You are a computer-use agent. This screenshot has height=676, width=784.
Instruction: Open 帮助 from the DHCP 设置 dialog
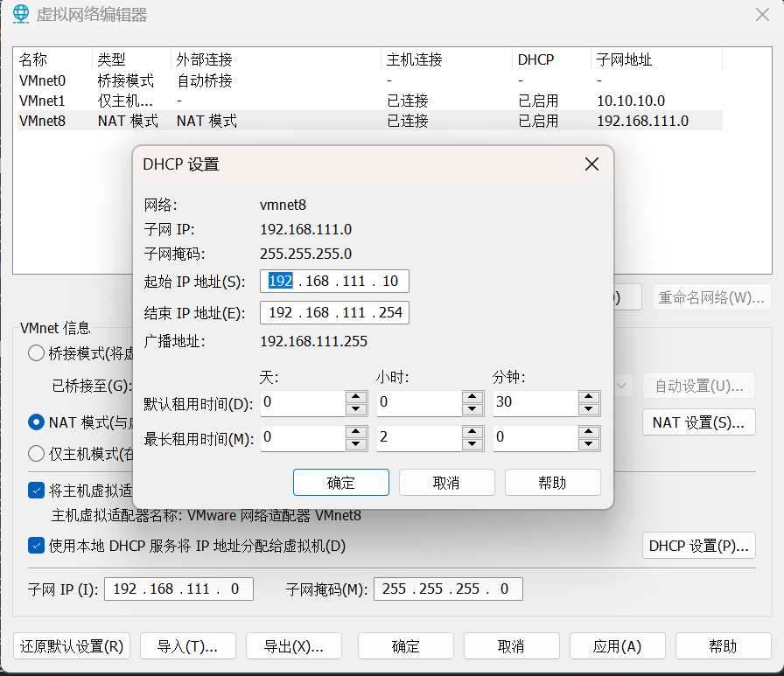coord(552,483)
